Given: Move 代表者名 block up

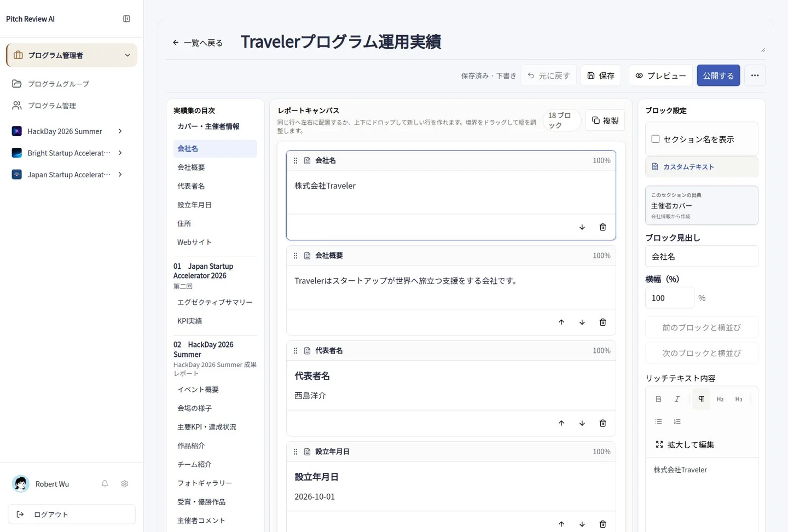Looking at the screenshot, I should coord(561,423).
